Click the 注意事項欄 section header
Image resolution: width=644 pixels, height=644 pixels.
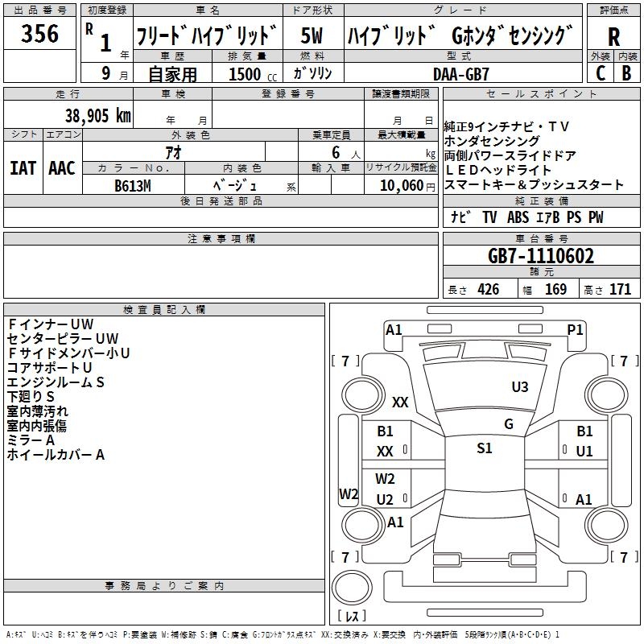[221, 239]
